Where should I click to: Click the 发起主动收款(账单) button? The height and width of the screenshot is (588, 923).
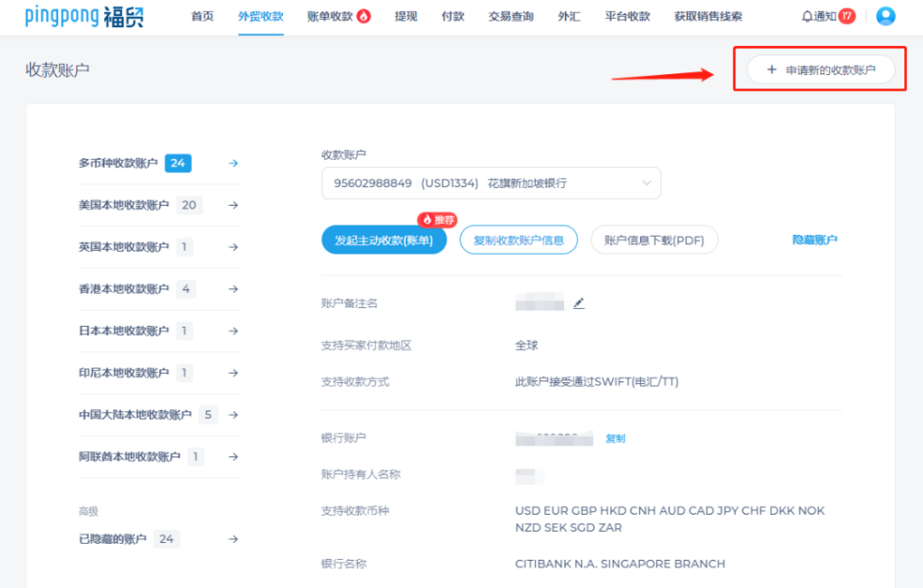[x=383, y=240]
